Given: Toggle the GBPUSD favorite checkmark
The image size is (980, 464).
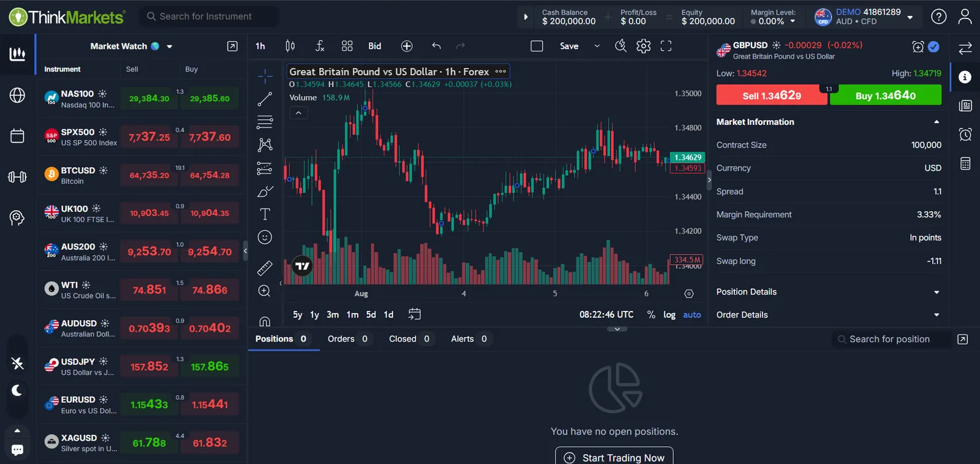Looking at the screenshot, I should point(933,47).
